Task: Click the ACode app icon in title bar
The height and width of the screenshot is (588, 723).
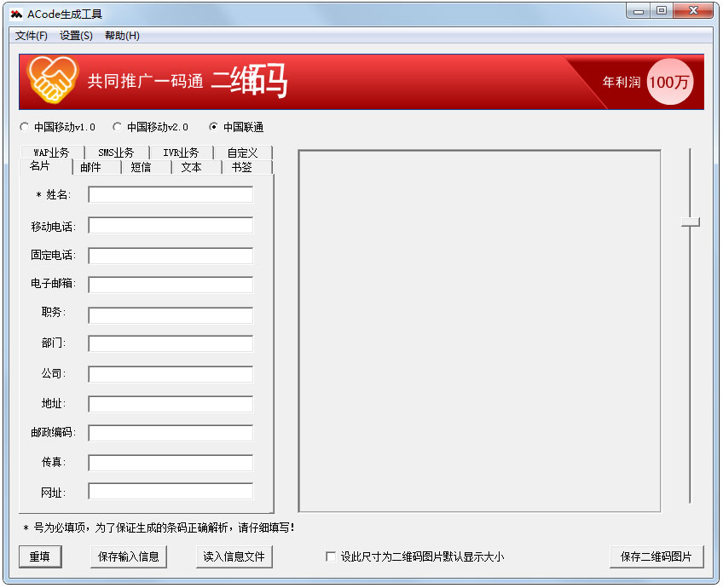Action: pos(16,14)
